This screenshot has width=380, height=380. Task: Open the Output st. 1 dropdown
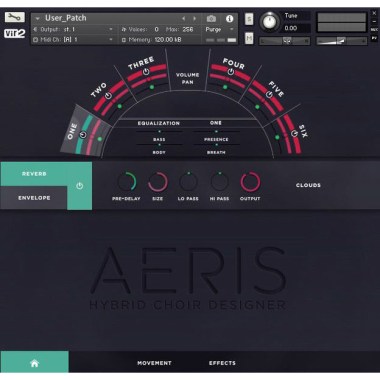(x=73, y=30)
